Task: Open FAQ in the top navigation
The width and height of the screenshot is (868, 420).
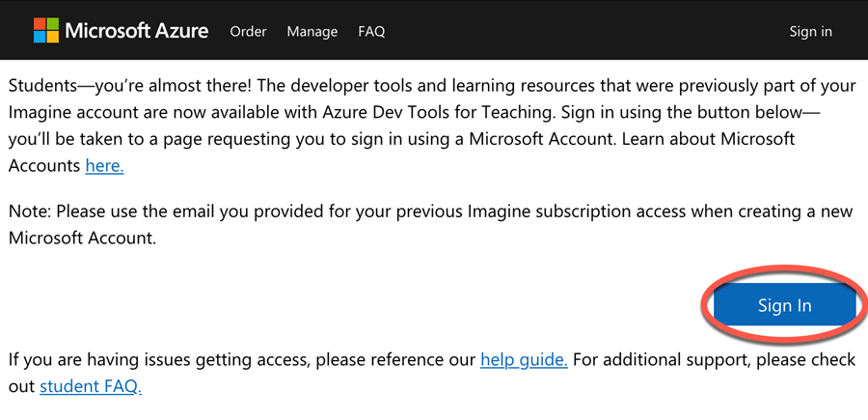Action: tap(371, 32)
